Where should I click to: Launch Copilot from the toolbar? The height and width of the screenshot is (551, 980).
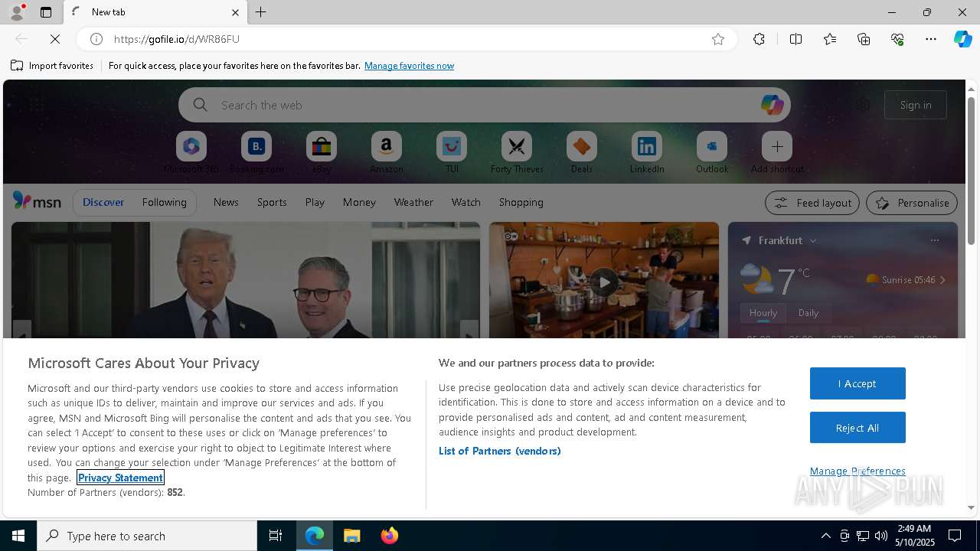pyautogui.click(x=962, y=39)
